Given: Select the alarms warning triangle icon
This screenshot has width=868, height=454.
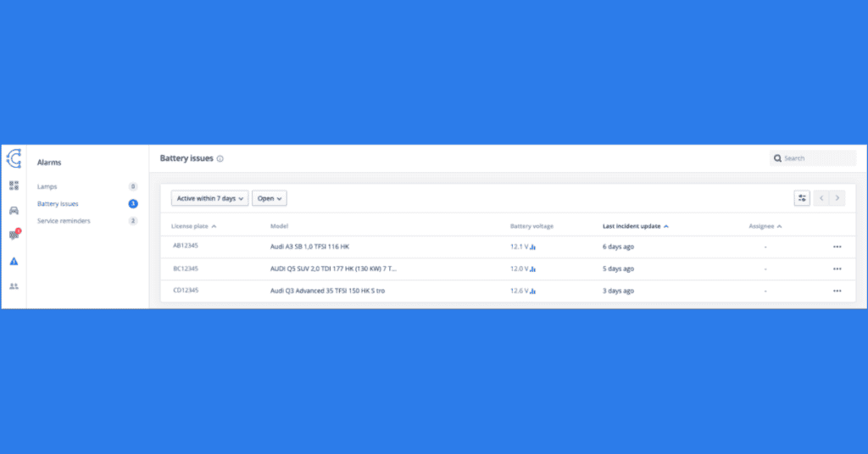Looking at the screenshot, I should pyautogui.click(x=14, y=262).
